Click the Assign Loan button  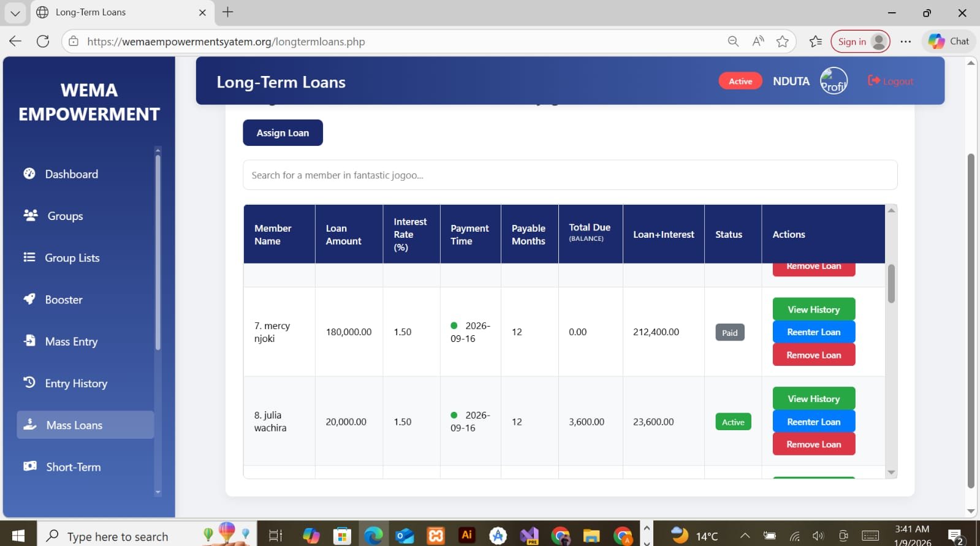283,133
